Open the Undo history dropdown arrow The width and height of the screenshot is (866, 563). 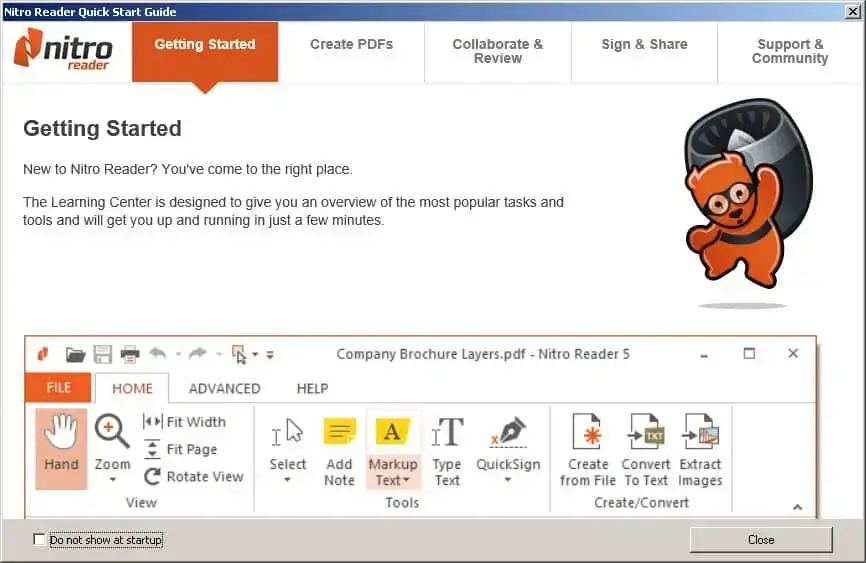(178, 354)
